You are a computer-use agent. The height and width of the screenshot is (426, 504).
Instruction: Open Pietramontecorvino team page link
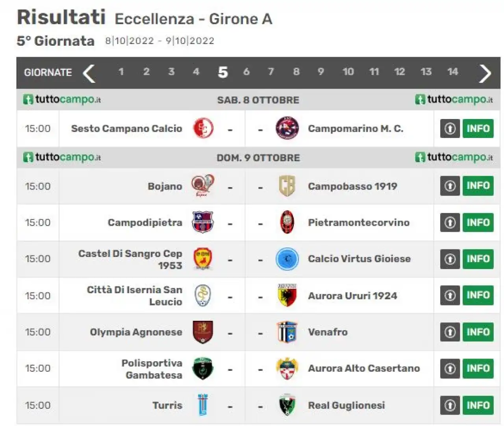point(359,223)
